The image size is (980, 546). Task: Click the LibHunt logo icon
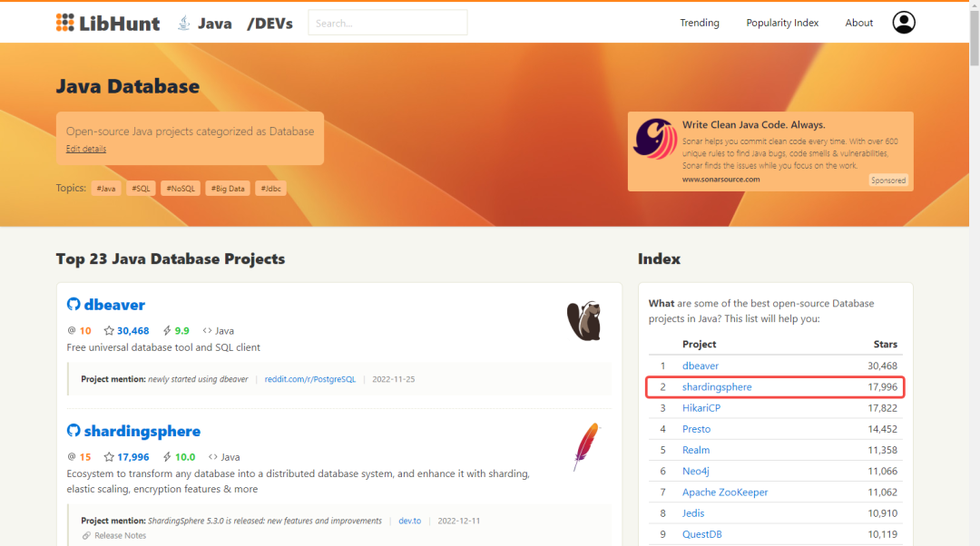[65, 23]
